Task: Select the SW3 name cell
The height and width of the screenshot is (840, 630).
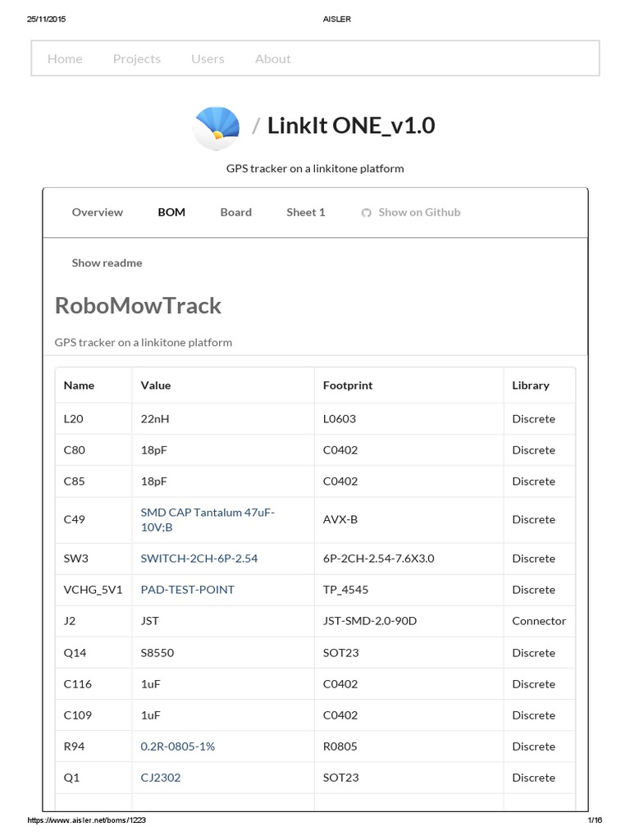Action: 94,558
